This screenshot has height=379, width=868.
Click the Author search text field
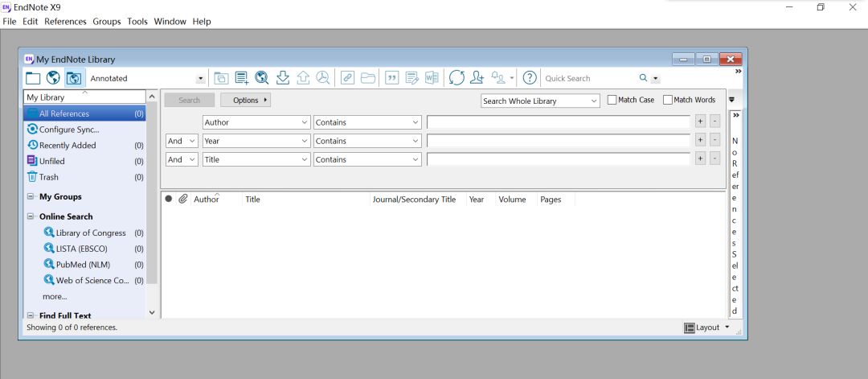(559, 122)
